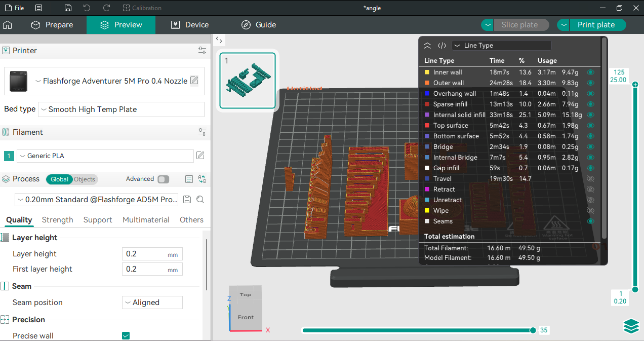The image size is (644, 341).
Task: Uncheck the Precise wall checkbox
Action: point(126,335)
